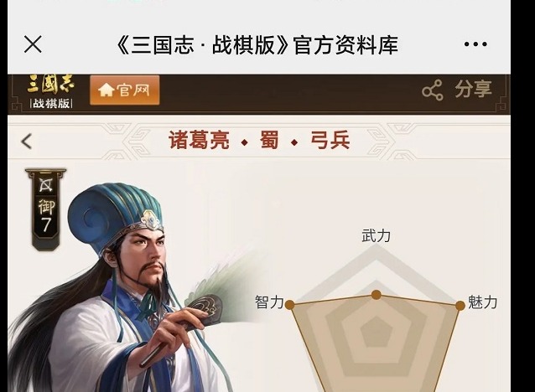Viewport: 535px width, 392px height.
Task: Select the 弓兵 troop type label
Action: pyautogui.click(x=330, y=140)
